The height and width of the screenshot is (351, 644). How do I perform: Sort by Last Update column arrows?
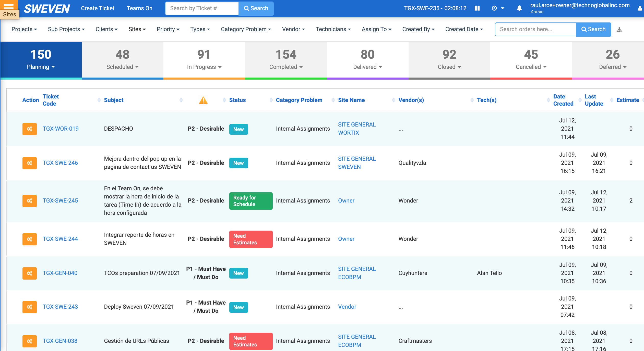tap(612, 100)
